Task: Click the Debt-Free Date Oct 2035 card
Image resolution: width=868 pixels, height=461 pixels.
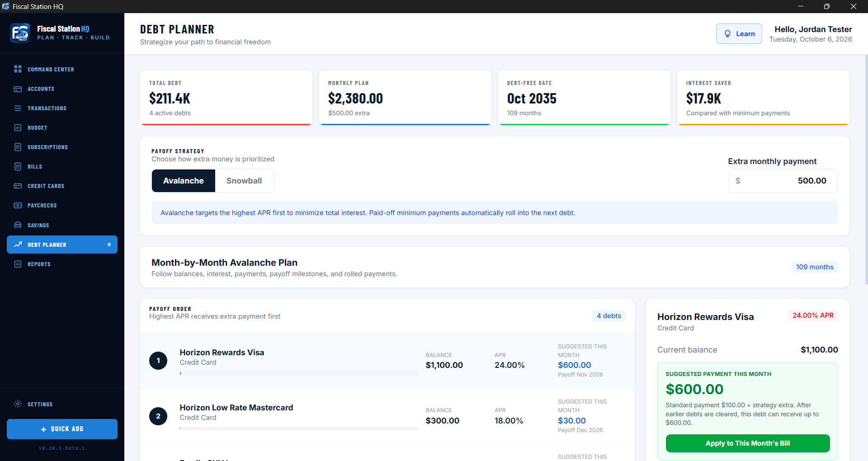Action: tap(584, 98)
